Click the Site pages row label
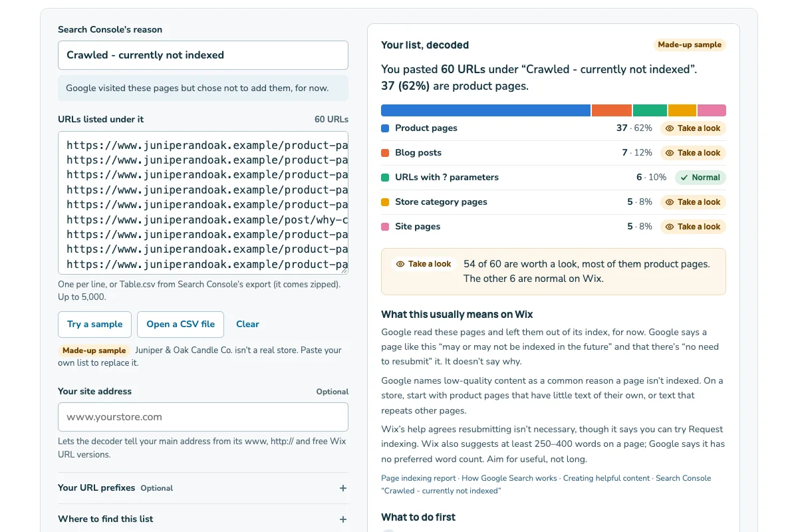Viewport: 798px width, 532px height. click(x=418, y=227)
